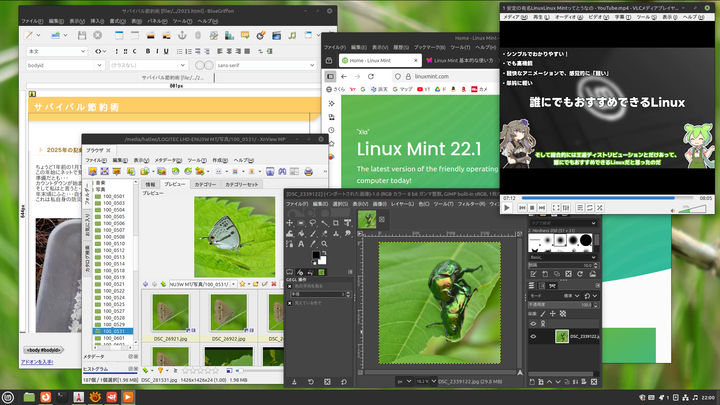This screenshot has height=405, width=720.
Task: Select the Clone stamp tool in GIMP
Action: click(x=336, y=233)
